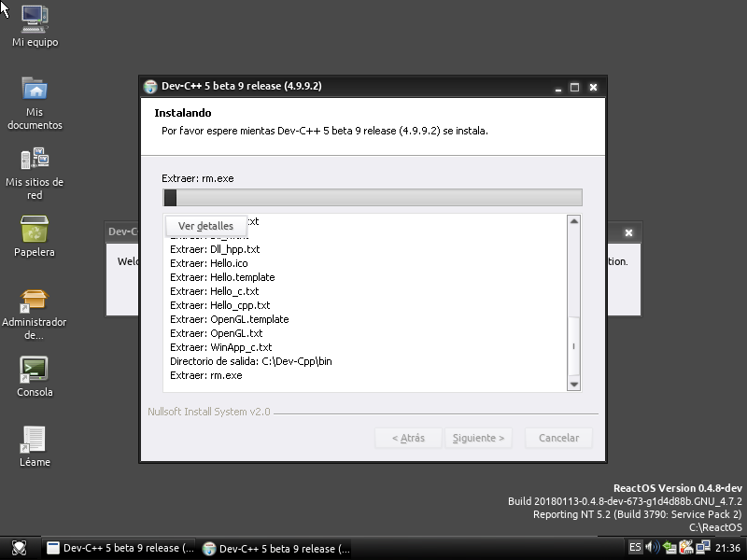Select the Administrador de... shortcut icon

click(x=34, y=301)
